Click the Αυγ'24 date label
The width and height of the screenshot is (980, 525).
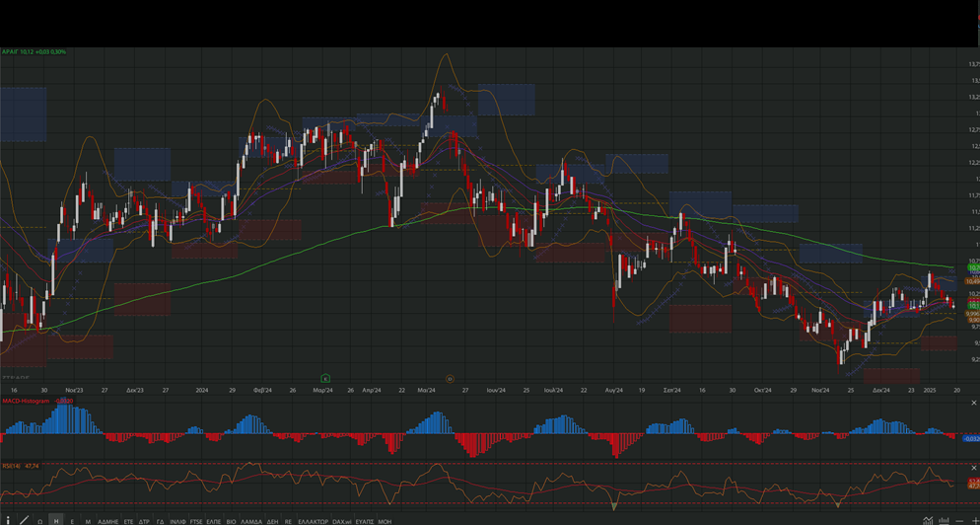pyautogui.click(x=614, y=390)
